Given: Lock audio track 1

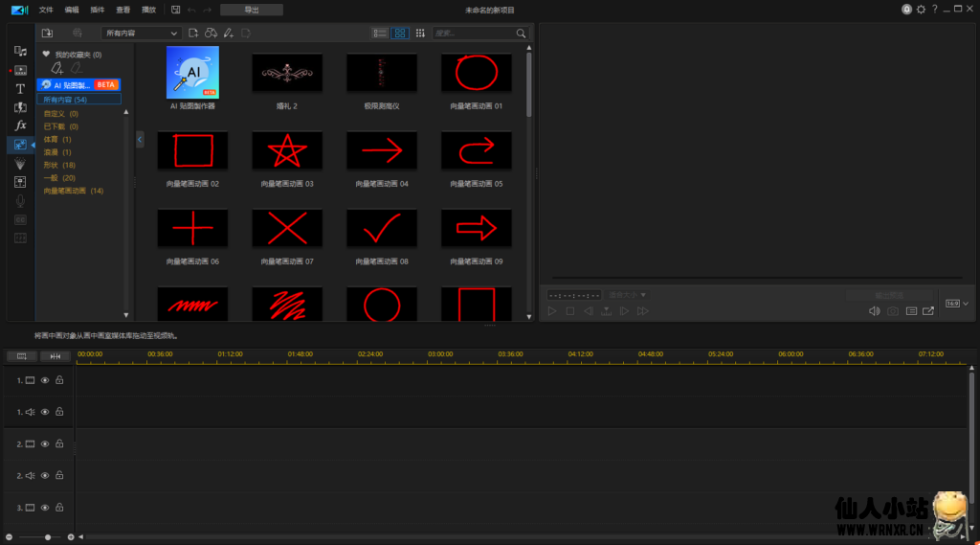Looking at the screenshot, I should tap(59, 412).
